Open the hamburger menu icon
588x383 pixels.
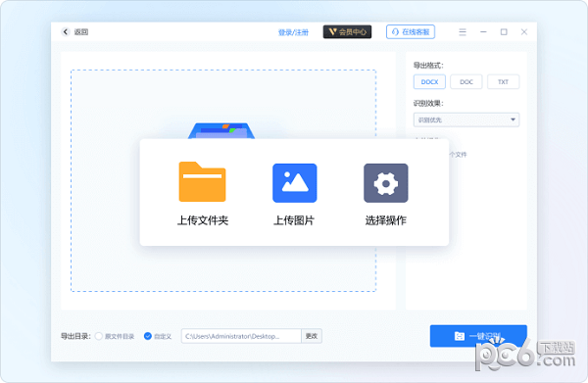pos(463,32)
